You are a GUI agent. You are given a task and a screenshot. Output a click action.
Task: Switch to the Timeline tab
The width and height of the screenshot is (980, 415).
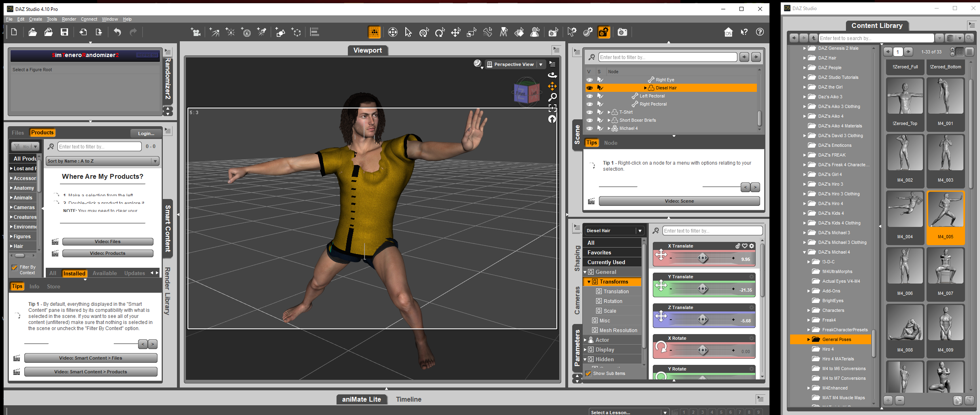click(x=408, y=399)
